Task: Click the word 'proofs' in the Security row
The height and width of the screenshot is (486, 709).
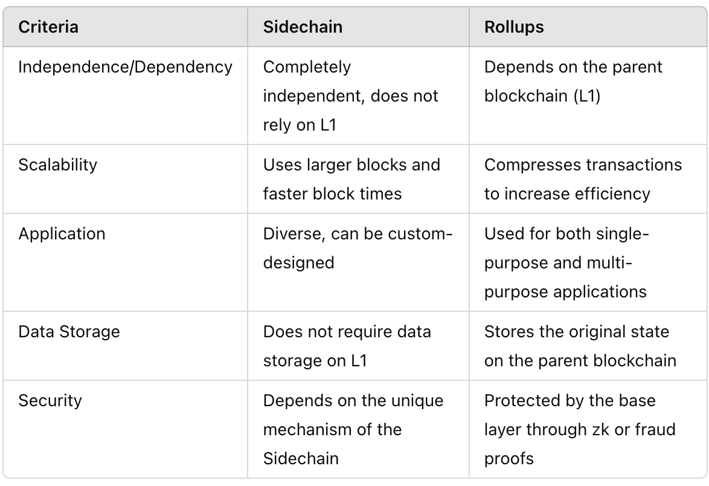Action: (509, 459)
